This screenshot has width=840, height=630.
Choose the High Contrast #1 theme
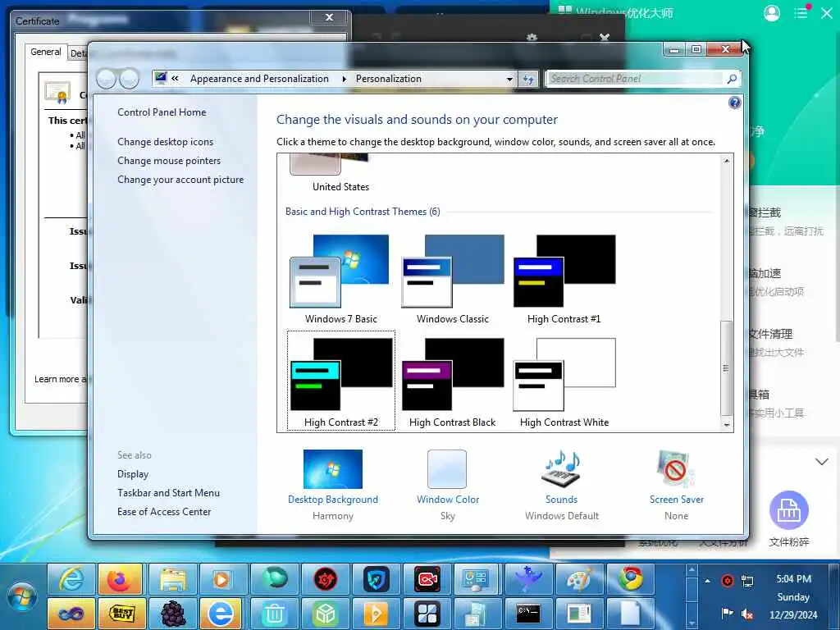pos(564,279)
